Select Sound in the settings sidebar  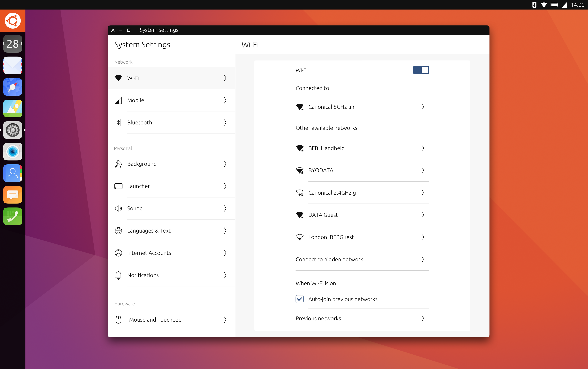click(x=171, y=208)
